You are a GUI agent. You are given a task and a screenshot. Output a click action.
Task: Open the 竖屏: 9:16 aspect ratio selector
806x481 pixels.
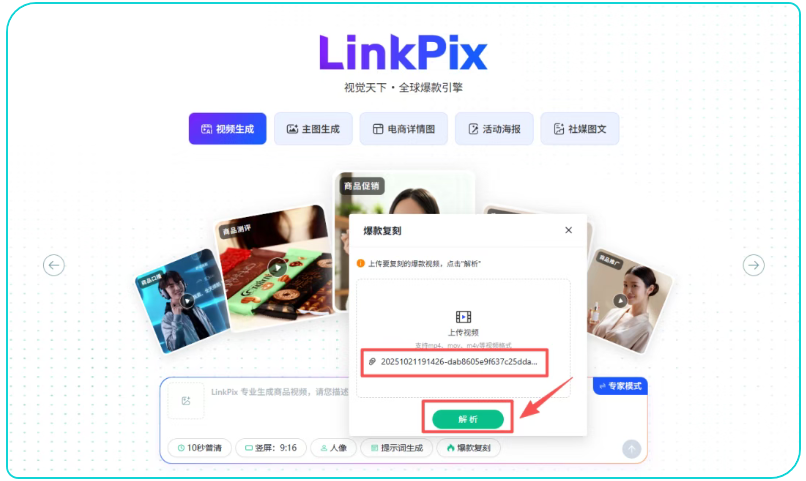click(x=271, y=448)
